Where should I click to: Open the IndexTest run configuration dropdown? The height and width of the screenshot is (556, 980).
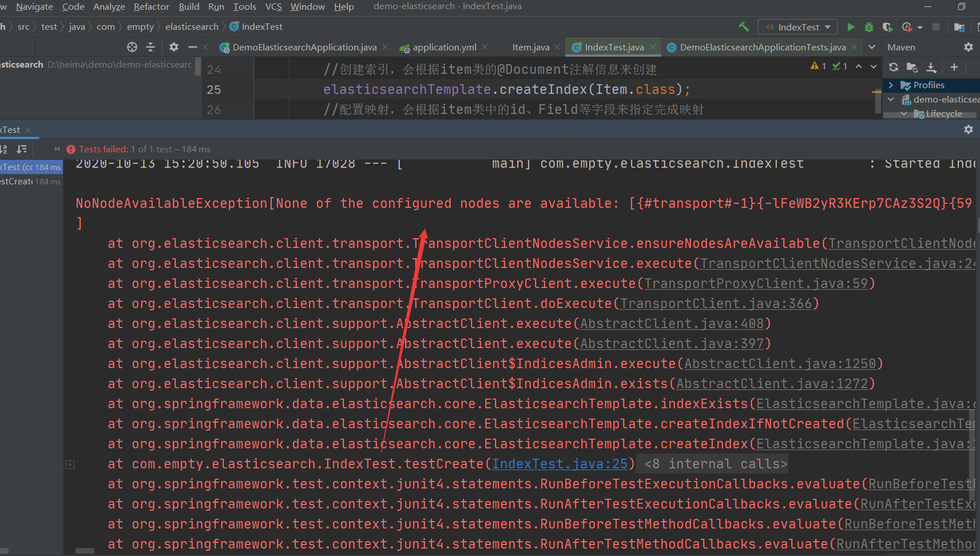coord(798,27)
